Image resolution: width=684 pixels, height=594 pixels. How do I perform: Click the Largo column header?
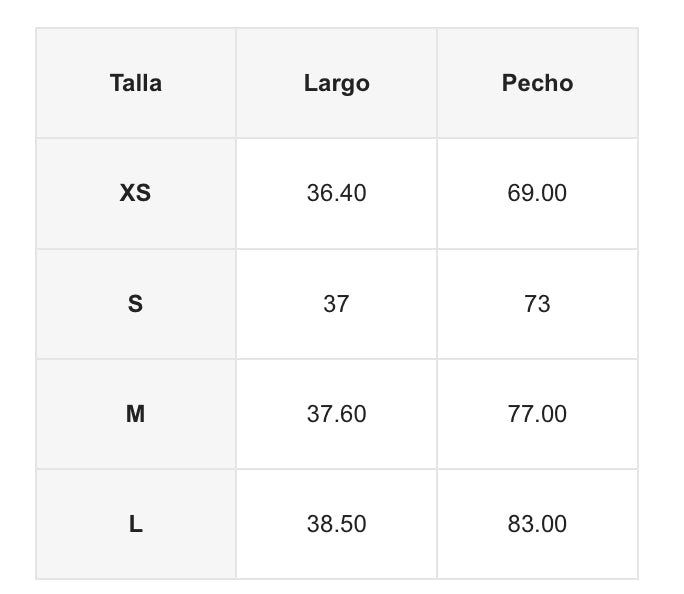(336, 83)
